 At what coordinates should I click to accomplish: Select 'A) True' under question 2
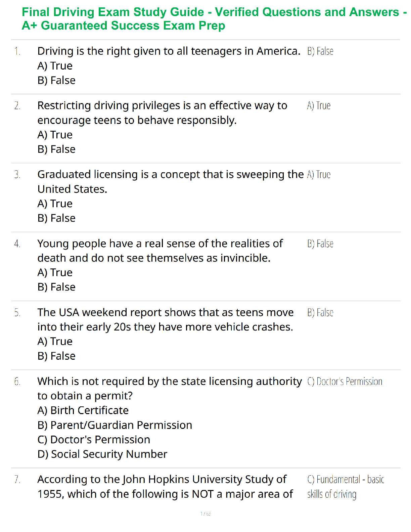55,135
